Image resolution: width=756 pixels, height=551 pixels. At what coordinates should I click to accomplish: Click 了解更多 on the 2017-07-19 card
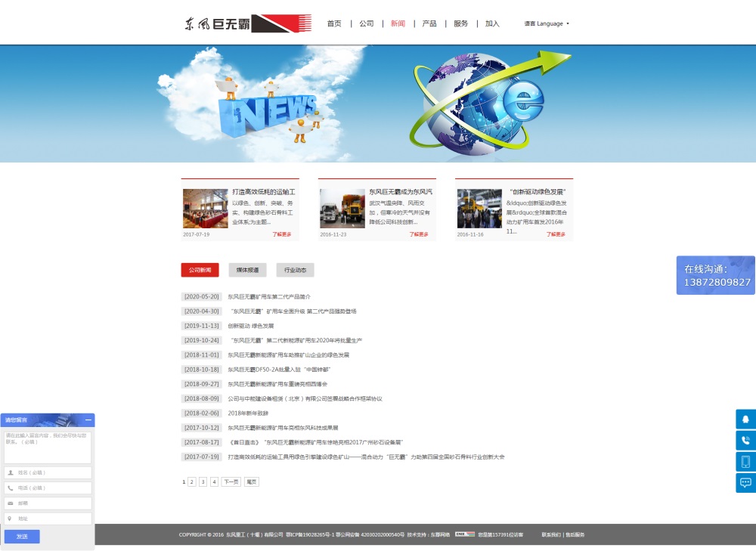coord(282,234)
